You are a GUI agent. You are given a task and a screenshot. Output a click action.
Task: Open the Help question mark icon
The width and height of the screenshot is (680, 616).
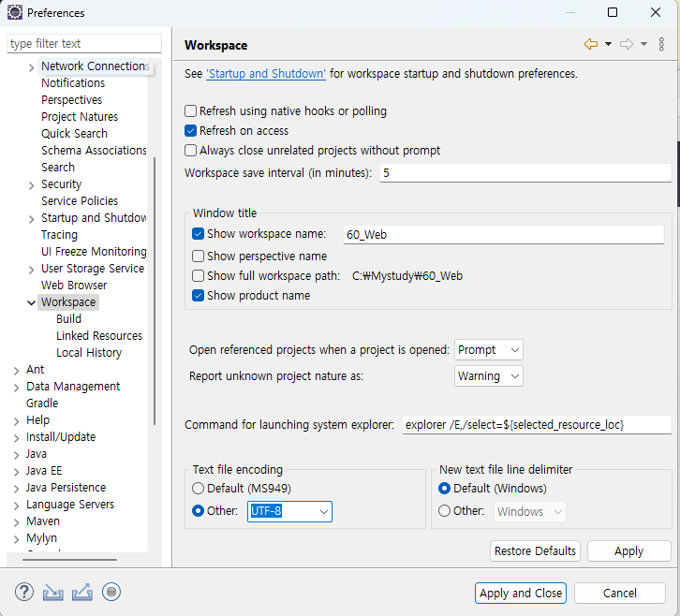[x=24, y=592]
